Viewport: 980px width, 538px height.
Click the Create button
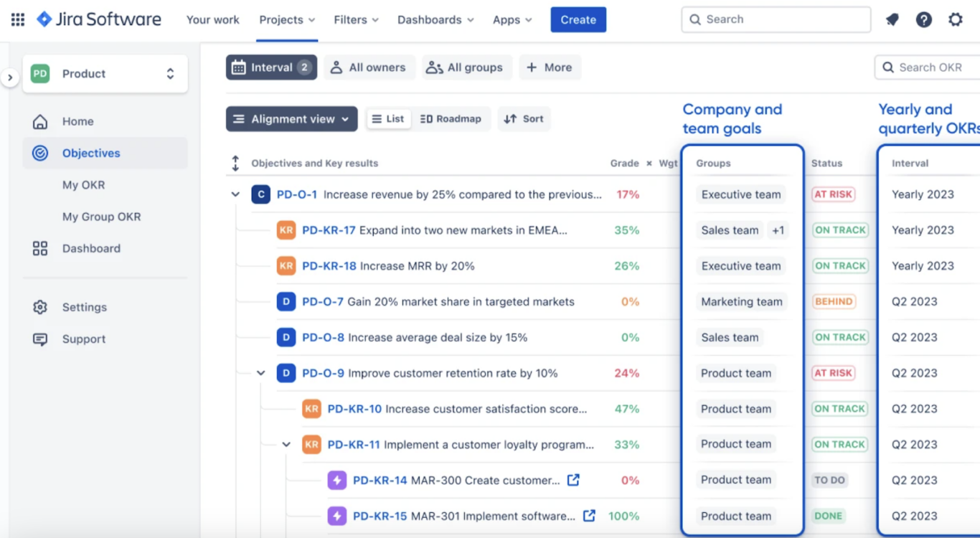click(x=578, y=19)
